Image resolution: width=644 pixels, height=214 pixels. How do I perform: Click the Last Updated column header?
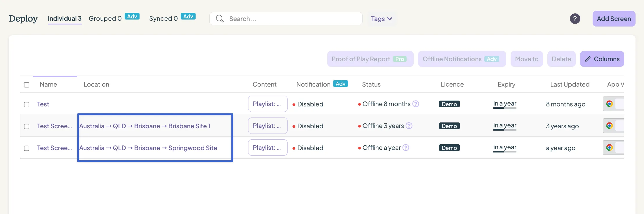click(570, 85)
